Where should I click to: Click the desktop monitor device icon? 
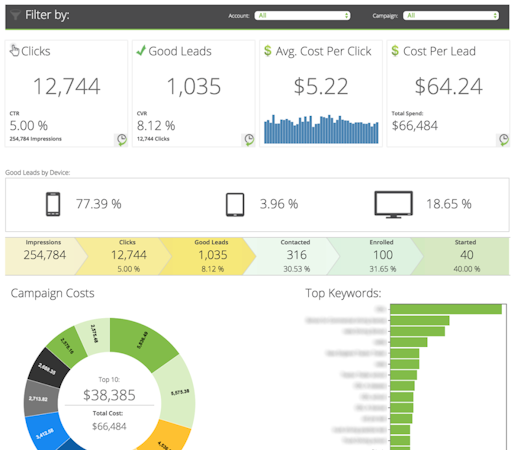[x=393, y=205]
